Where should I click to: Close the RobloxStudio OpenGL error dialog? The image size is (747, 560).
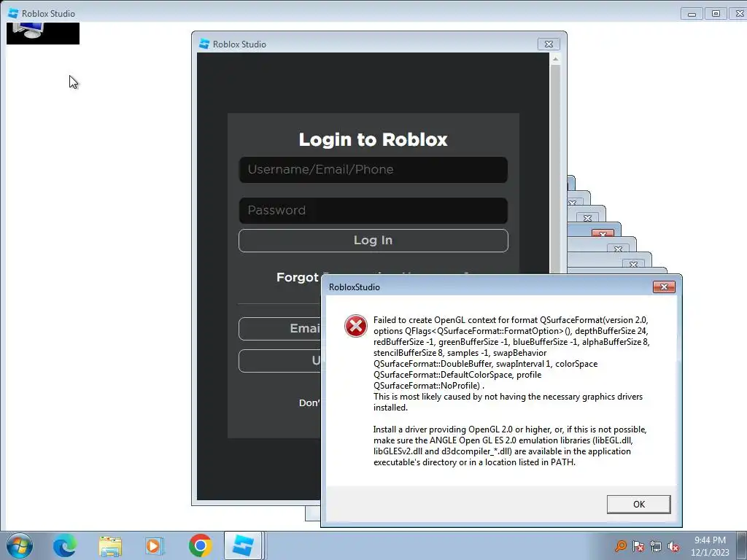coord(664,287)
